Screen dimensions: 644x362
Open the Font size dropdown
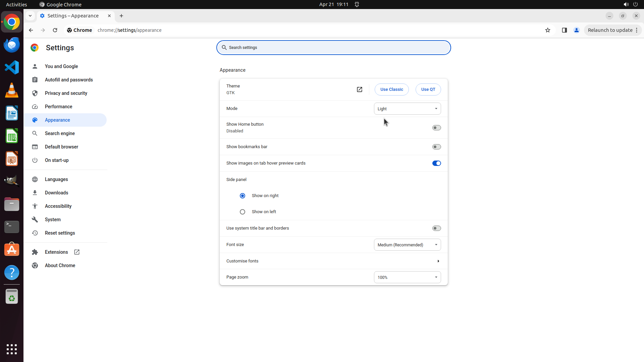407,245
